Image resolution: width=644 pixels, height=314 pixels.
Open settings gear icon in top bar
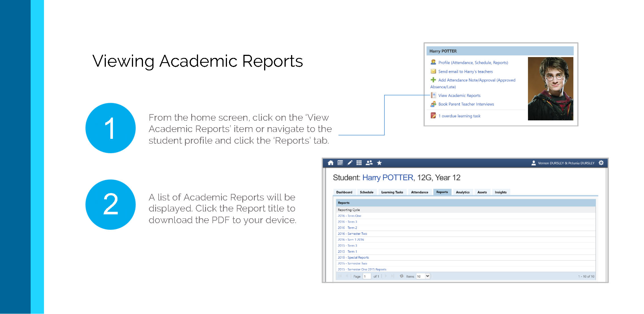click(601, 163)
